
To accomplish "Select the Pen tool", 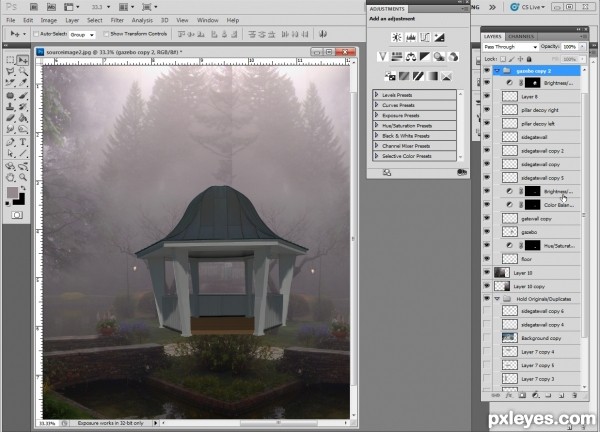I will (10, 142).
